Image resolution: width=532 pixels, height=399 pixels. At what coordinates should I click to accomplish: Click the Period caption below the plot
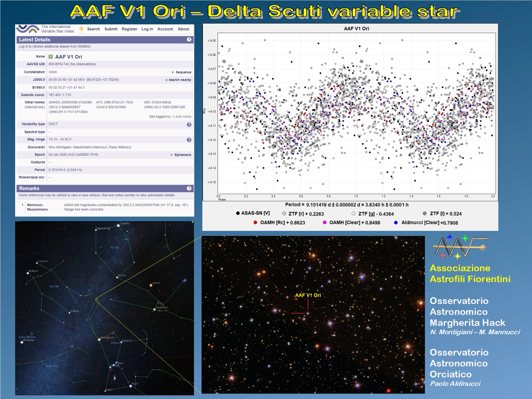(347, 205)
